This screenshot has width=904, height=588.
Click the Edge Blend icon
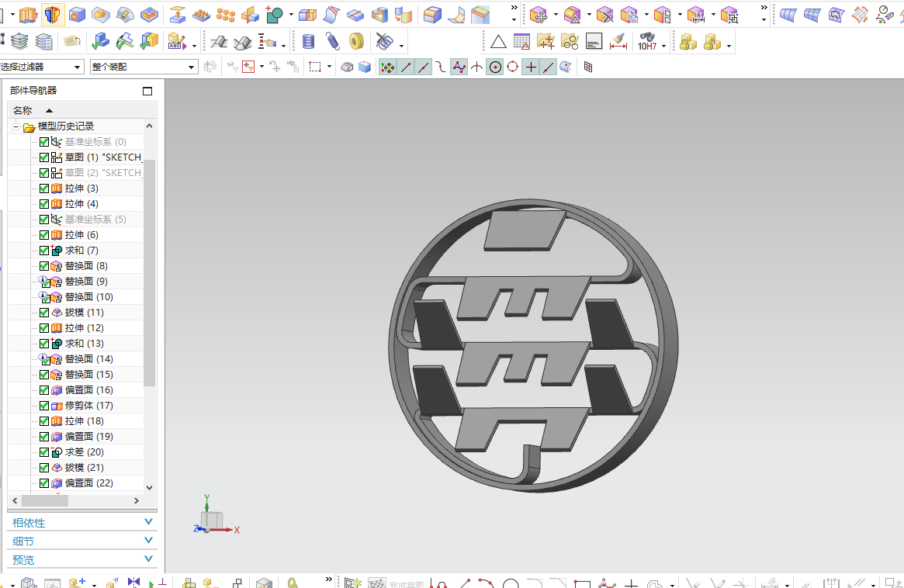(431, 15)
